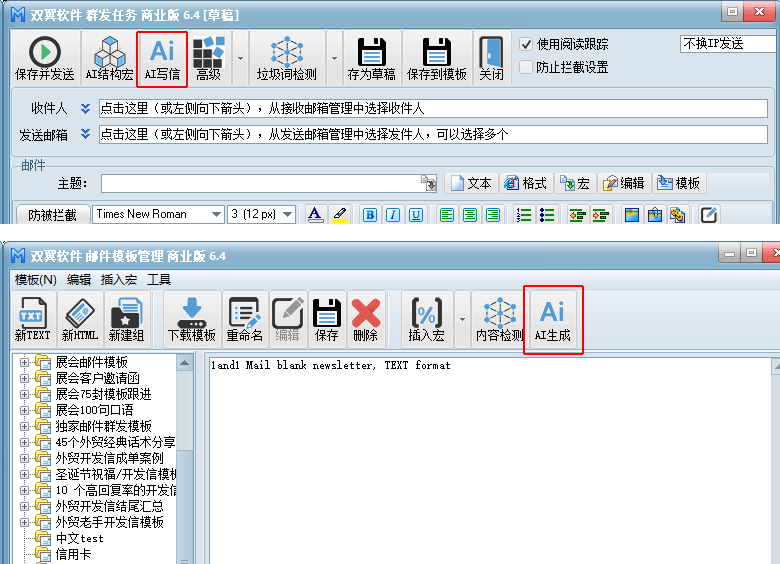Click the 防被拦截 button
Image resolution: width=780 pixels, height=564 pixels.
(52, 214)
